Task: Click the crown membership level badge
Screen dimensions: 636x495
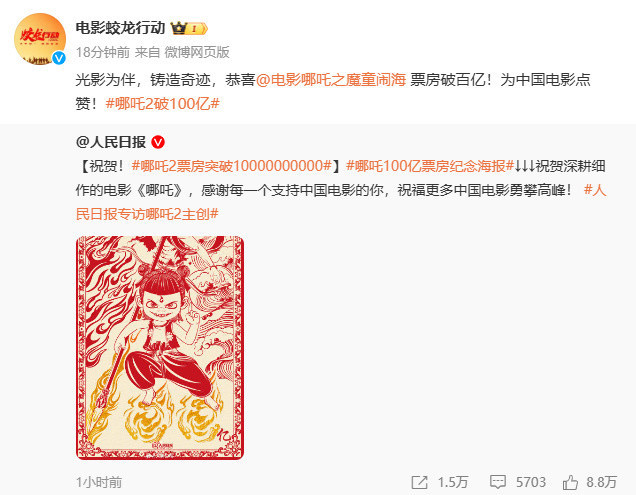Action: point(189,29)
